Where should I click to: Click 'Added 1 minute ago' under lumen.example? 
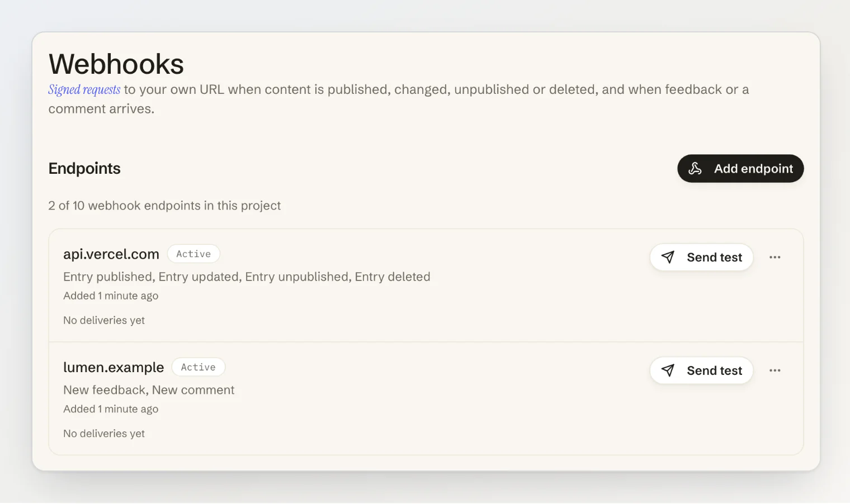(x=111, y=409)
